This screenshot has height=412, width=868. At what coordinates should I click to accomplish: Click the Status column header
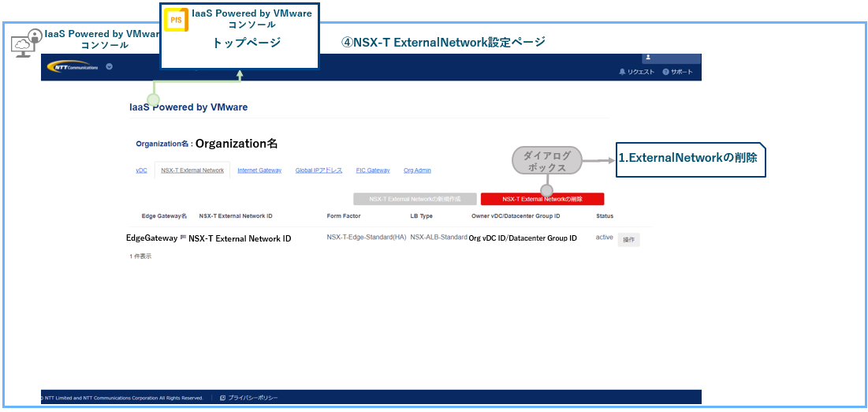(605, 216)
